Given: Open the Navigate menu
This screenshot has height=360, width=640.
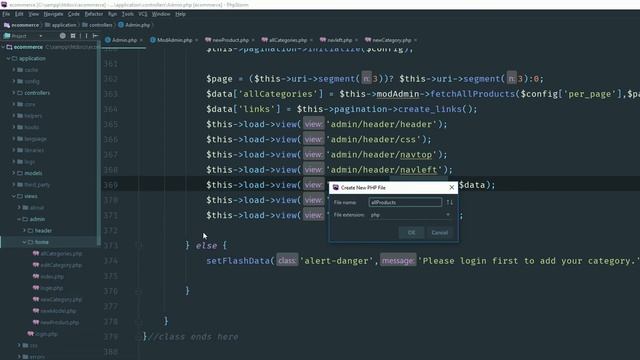Looking at the screenshot, I should 53,14.
